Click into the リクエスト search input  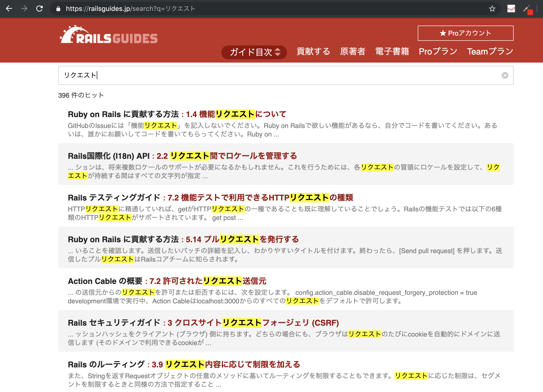coord(286,75)
